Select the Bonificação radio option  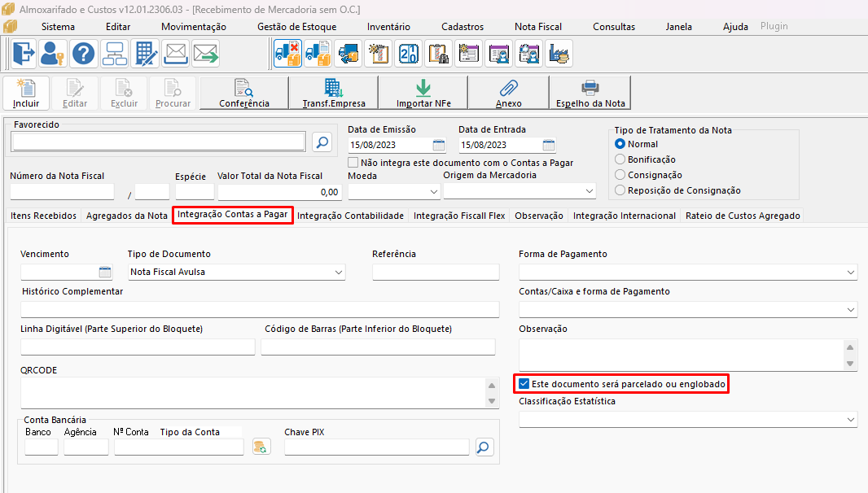(620, 159)
